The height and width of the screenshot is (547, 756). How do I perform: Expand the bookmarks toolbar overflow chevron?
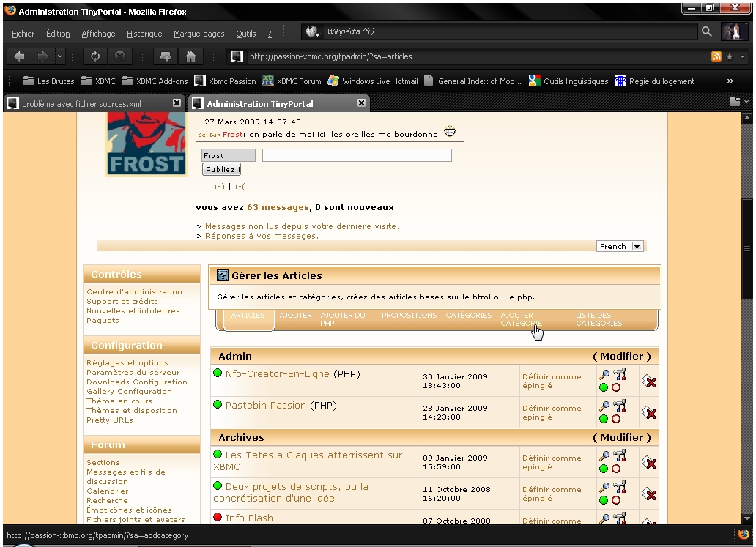click(730, 81)
